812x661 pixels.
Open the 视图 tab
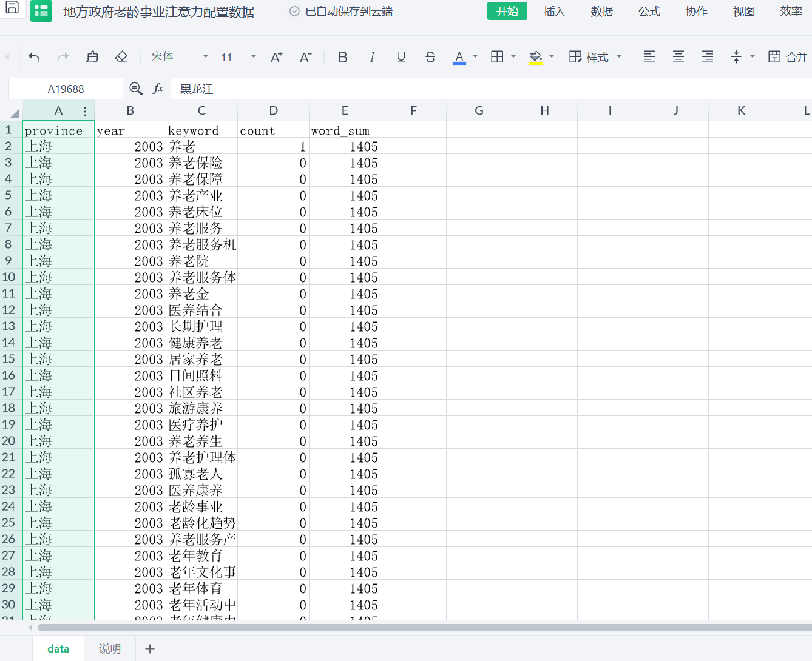point(743,12)
